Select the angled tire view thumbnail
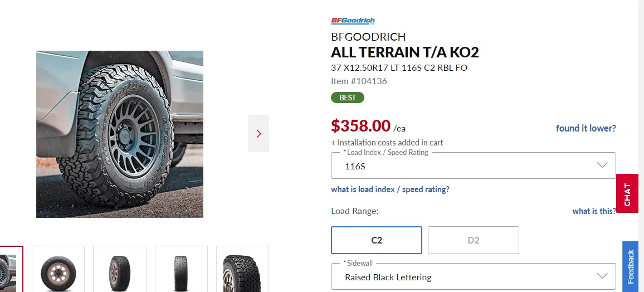The height and width of the screenshot is (292, 644). (x=120, y=270)
